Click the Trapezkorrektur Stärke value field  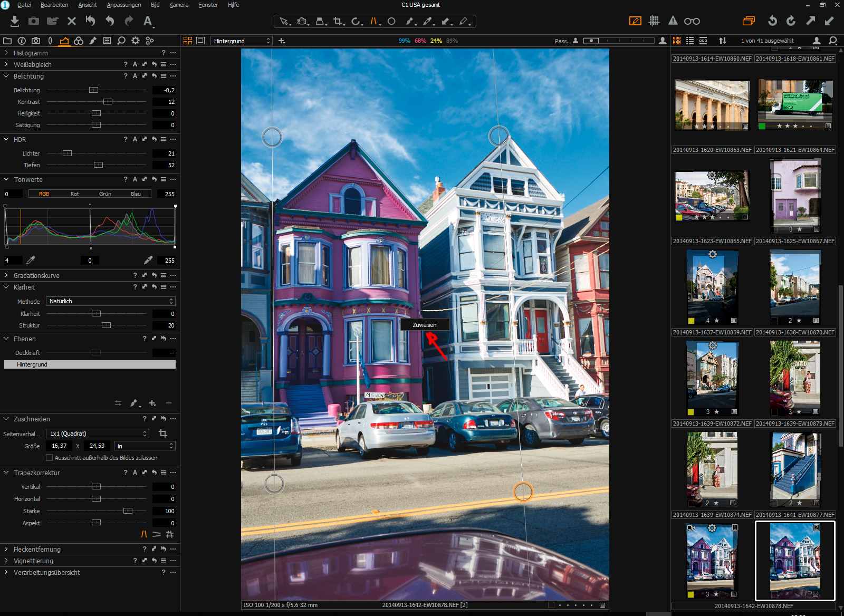tap(164, 511)
